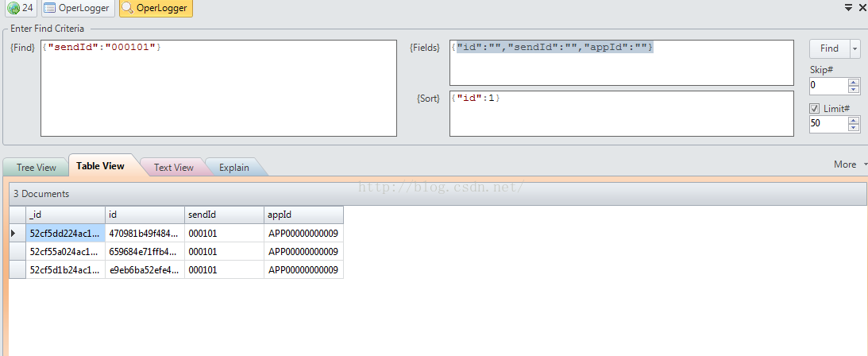Switch to the OperLogger table tab
Screen dimensions: 868x356
coord(78,8)
